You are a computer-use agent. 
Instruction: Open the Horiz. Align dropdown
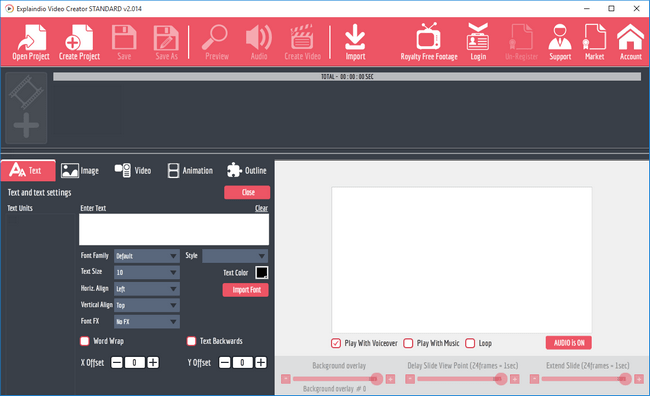(147, 289)
